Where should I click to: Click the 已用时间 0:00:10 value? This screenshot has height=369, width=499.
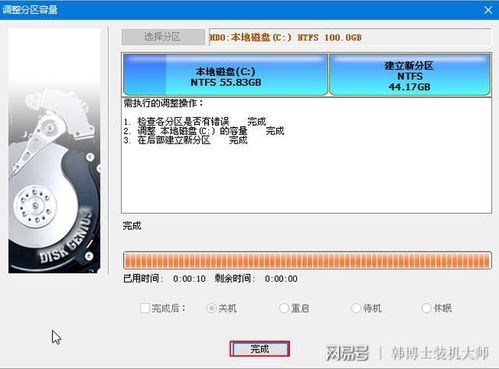pos(189,279)
